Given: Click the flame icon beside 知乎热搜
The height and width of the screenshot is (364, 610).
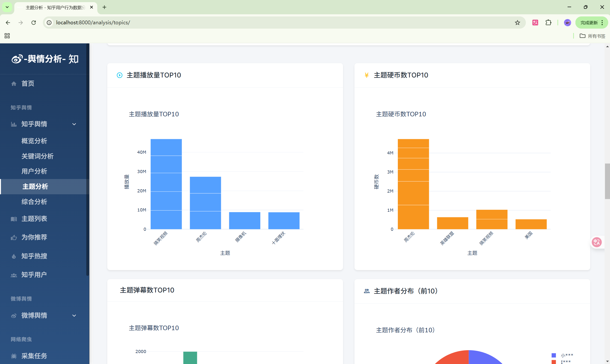Looking at the screenshot, I should tap(14, 256).
